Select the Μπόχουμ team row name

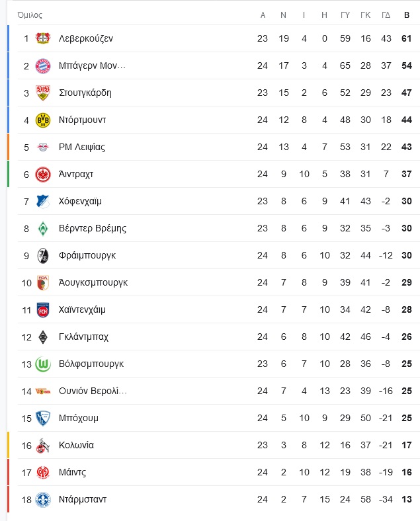pyautogui.click(x=79, y=418)
